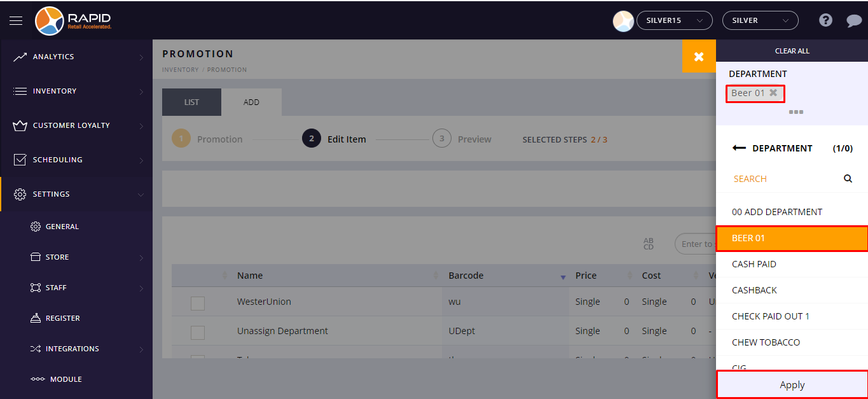Image resolution: width=868 pixels, height=399 pixels.
Task: Open Register in settings submenu
Action: (x=62, y=318)
